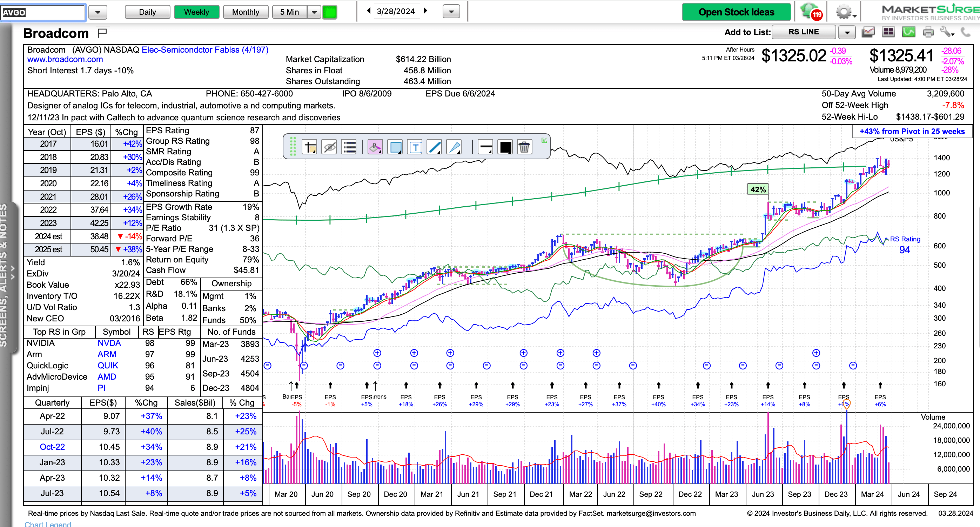This screenshot has height=527, width=980.
Task: Select the text annotation tool
Action: (x=415, y=147)
